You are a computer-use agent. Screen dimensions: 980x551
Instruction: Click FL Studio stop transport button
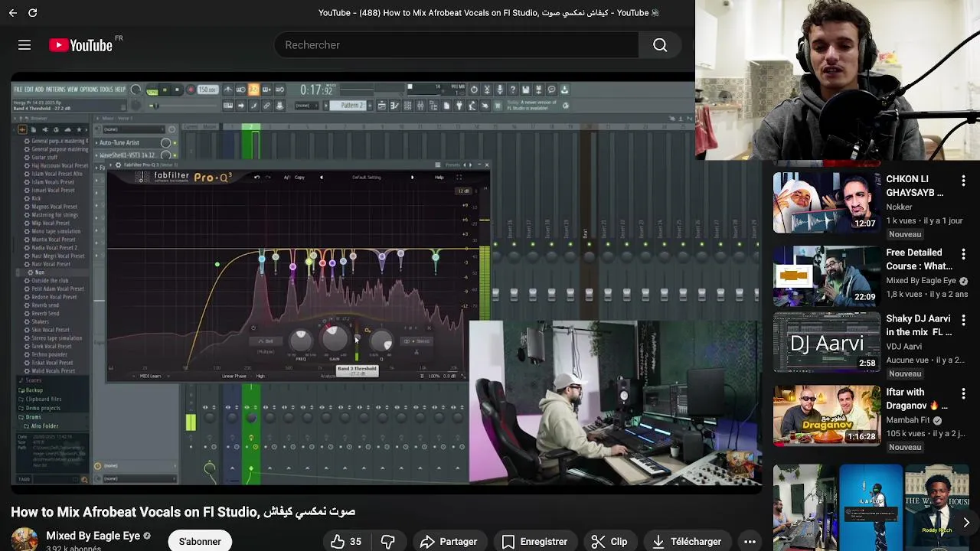pyautogui.click(x=177, y=90)
